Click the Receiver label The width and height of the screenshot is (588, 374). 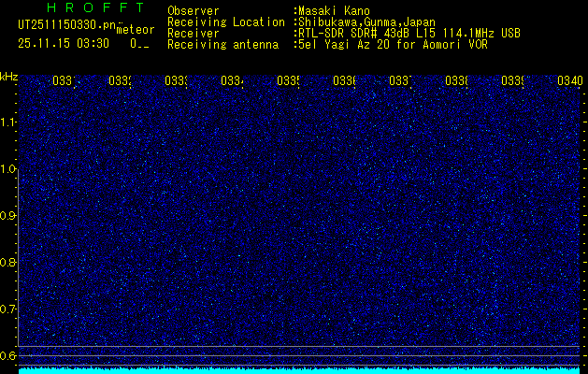(194, 34)
